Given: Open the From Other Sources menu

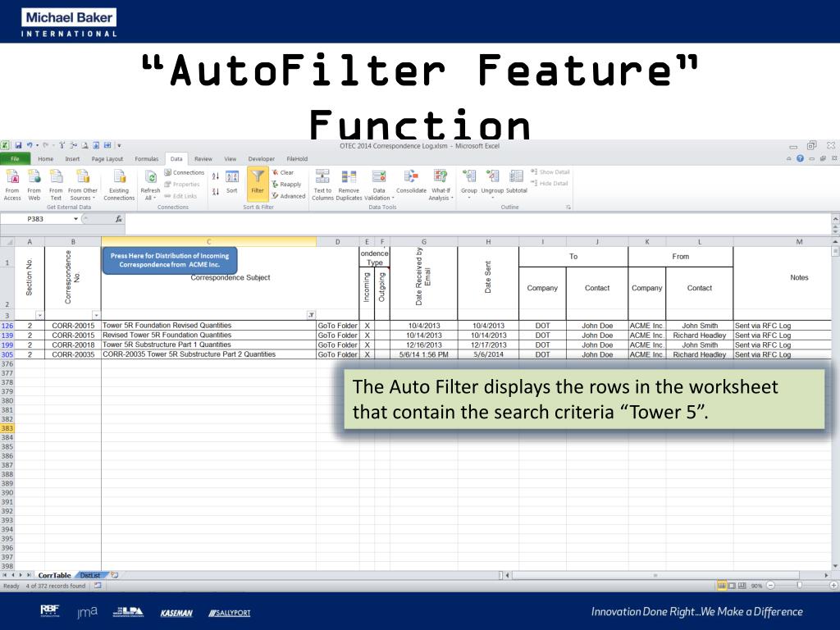Looking at the screenshot, I should [x=83, y=185].
